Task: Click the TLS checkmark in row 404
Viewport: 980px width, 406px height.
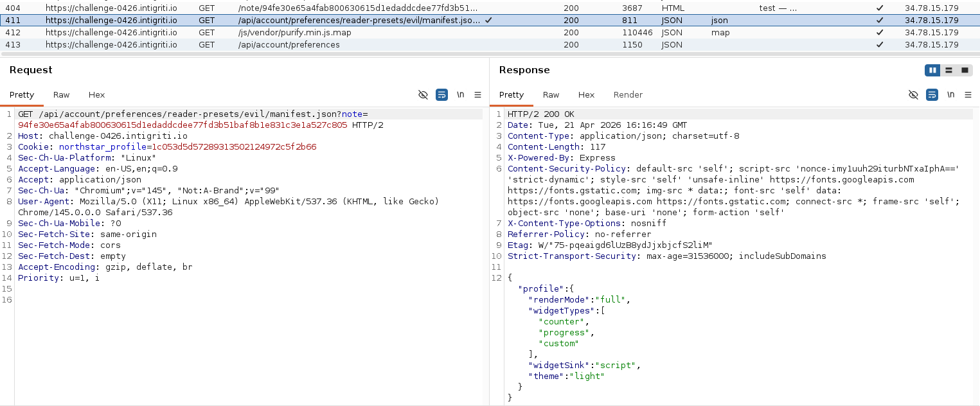Action: (x=880, y=8)
